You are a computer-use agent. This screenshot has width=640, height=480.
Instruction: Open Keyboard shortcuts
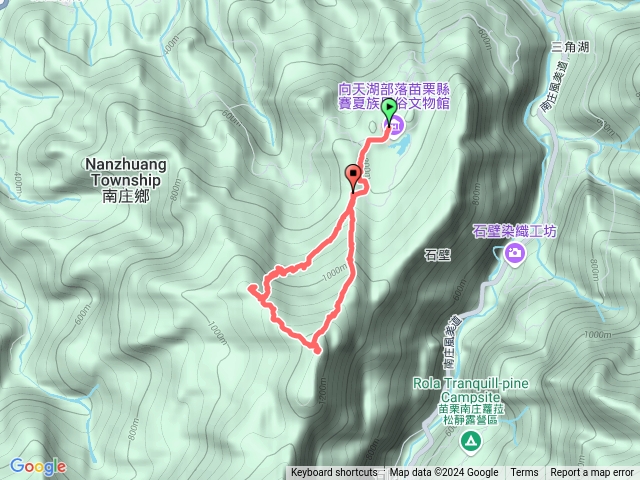pos(334,473)
